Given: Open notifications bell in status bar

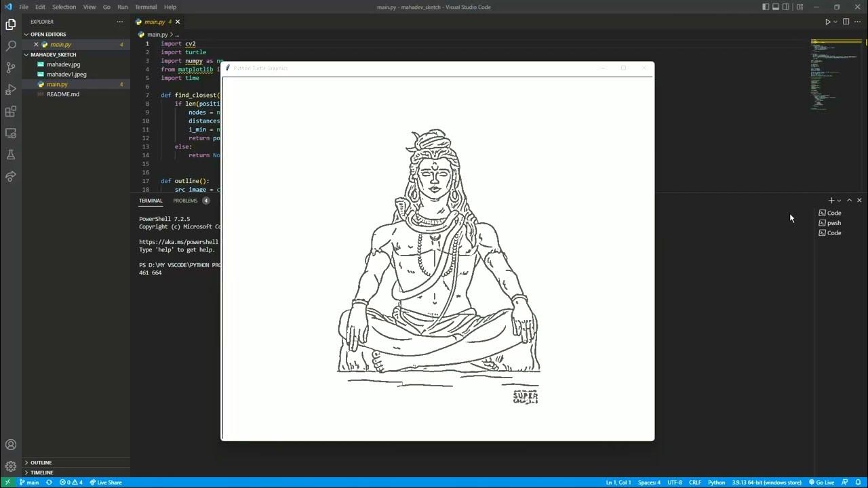Looking at the screenshot, I should (x=859, y=483).
